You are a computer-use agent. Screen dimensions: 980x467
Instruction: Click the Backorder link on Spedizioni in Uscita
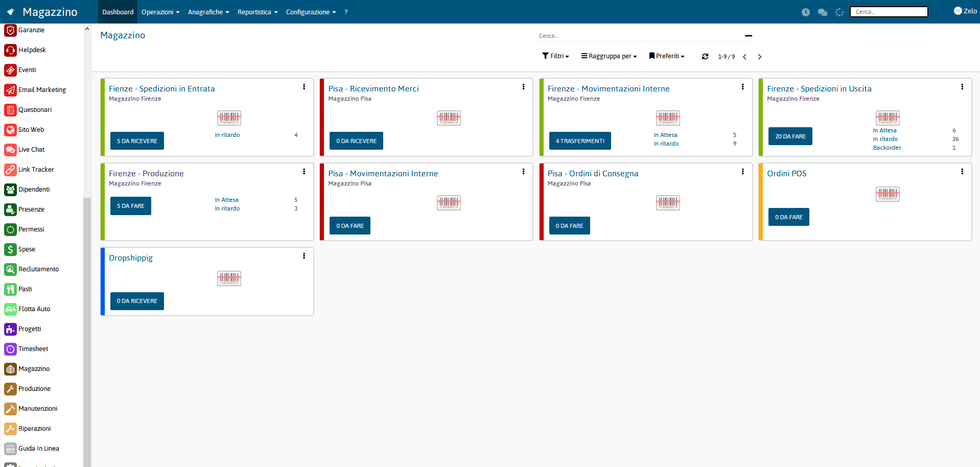coord(887,148)
